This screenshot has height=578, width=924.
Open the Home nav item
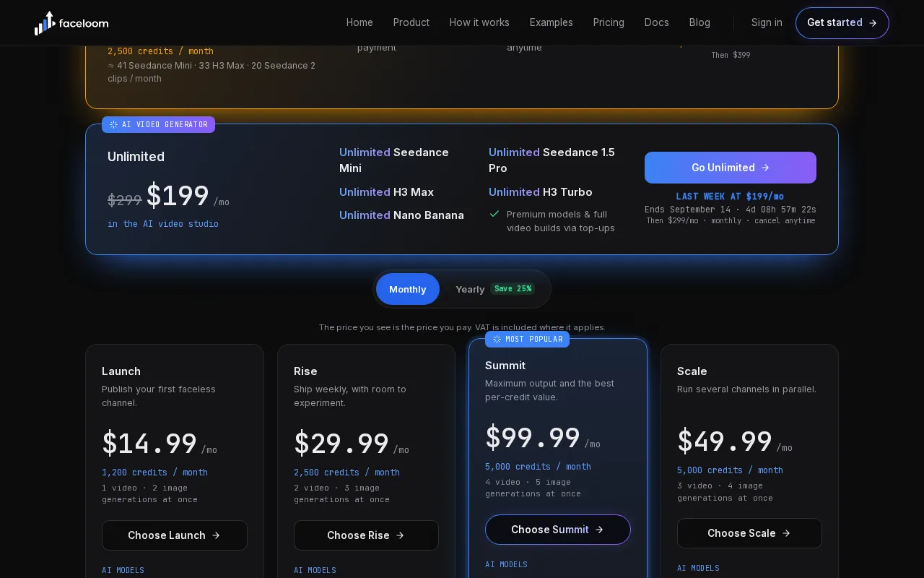[359, 22]
